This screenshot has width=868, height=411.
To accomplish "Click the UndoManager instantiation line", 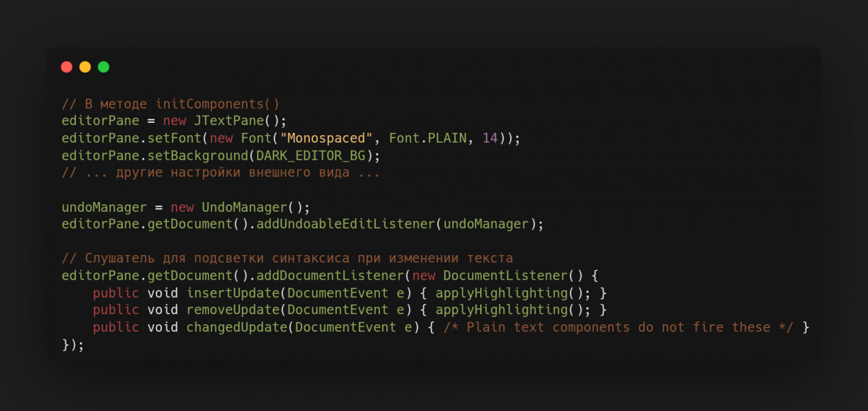I will (184, 207).
